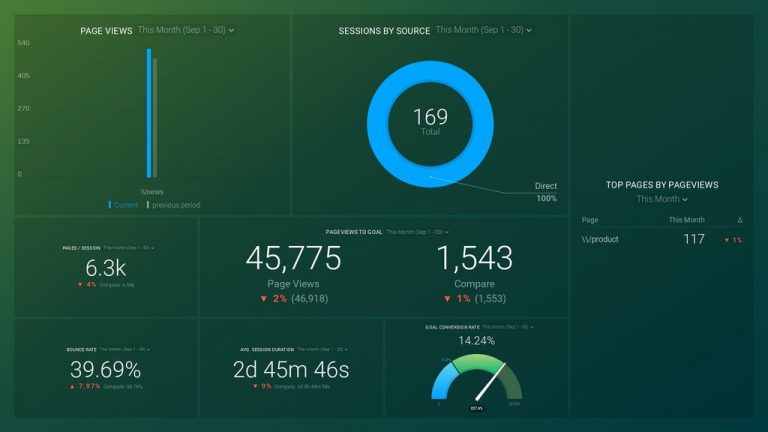
Task: Open the \/product page row
Action: tap(662, 240)
